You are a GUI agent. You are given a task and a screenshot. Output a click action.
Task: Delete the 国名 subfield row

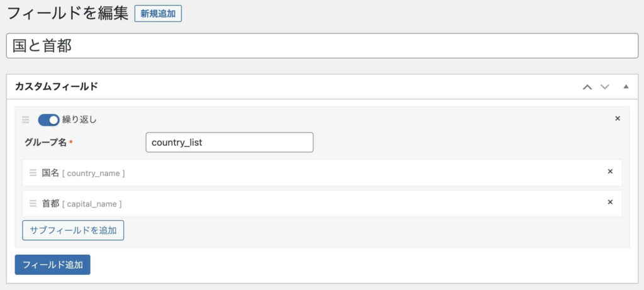tap(610, 171)
